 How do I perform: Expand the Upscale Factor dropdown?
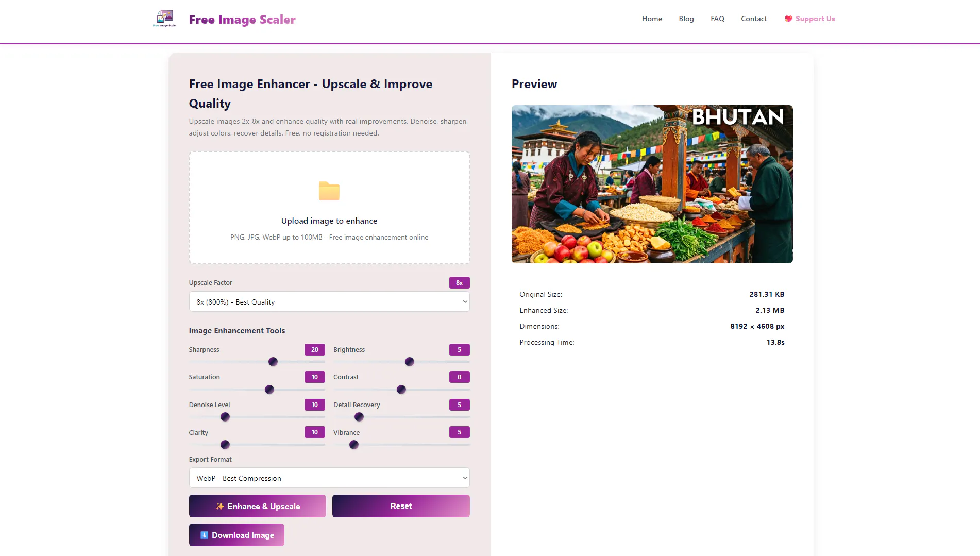tap(329, 301)
